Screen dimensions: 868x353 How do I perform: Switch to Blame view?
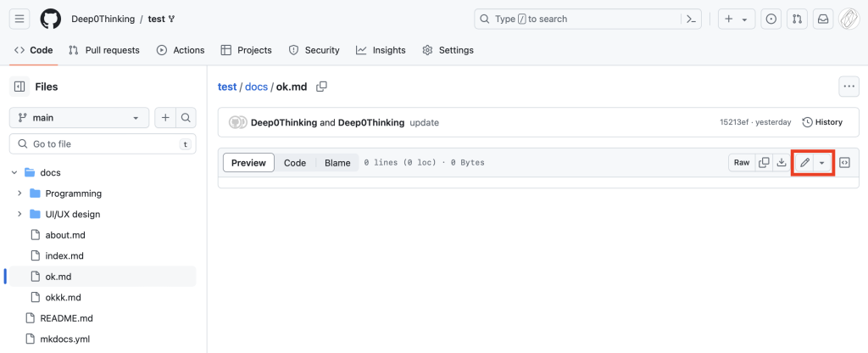click(337, 163)
